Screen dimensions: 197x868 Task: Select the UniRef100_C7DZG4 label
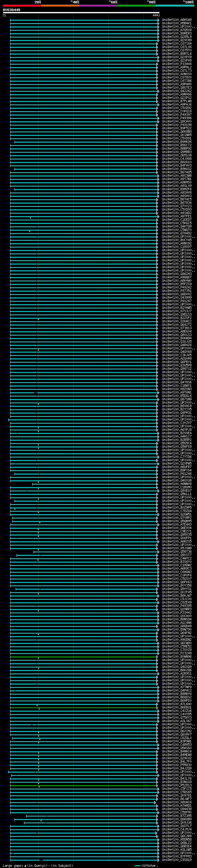pyautogui.click(x=176, y=511)
